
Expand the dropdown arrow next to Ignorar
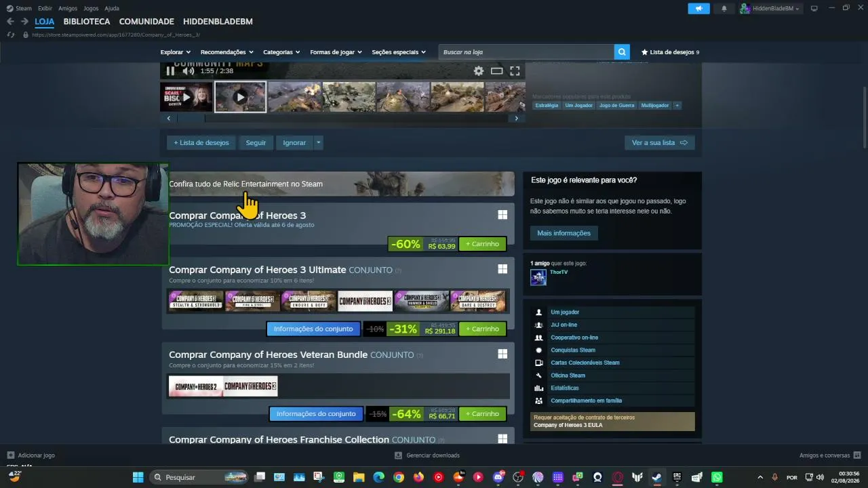pos(318,142)
